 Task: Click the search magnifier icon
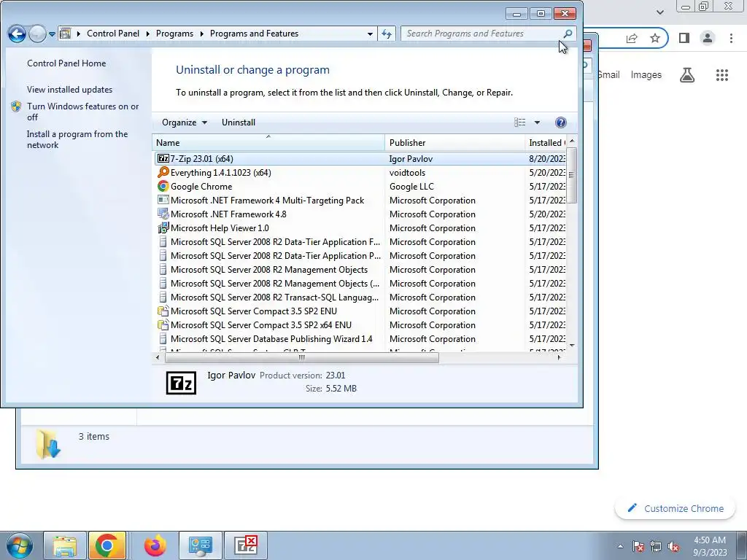(x=568, y=34)
